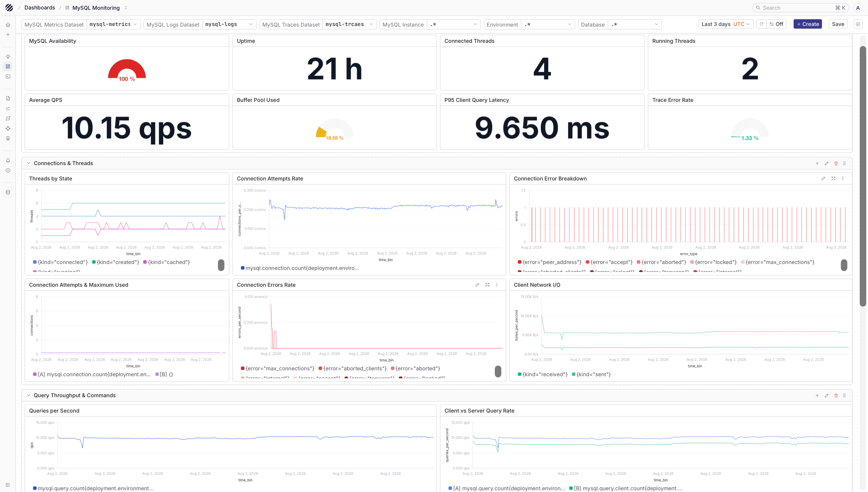This screenshot has width=868, height=492.
Task: Open the terminal console sidebar icon
Action: coord(8,77)
